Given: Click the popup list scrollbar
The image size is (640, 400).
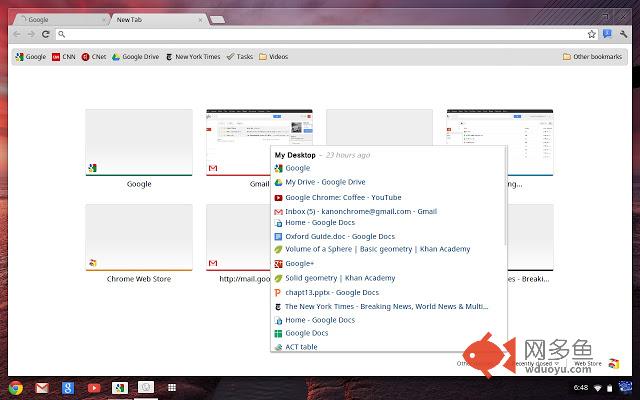Looking at the screenshot, I should click(505, 196).
